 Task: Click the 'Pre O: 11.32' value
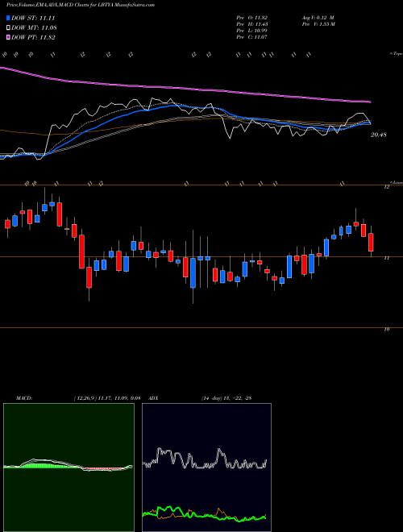(x=253, y=18)
